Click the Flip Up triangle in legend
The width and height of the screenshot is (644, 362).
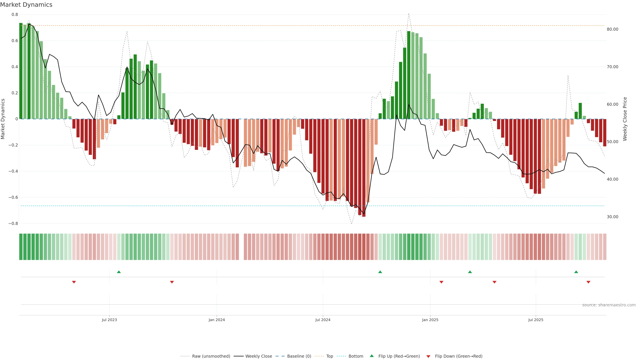372,356
